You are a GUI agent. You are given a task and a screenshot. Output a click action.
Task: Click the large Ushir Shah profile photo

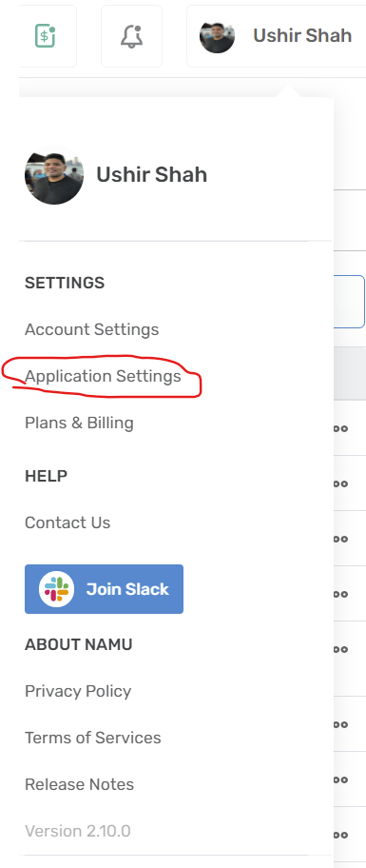54,174
